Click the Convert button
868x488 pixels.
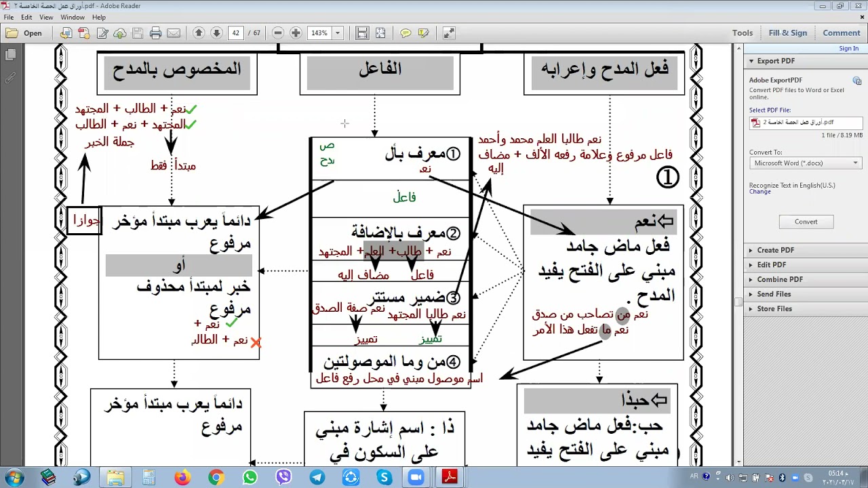[x=806, y=222]
